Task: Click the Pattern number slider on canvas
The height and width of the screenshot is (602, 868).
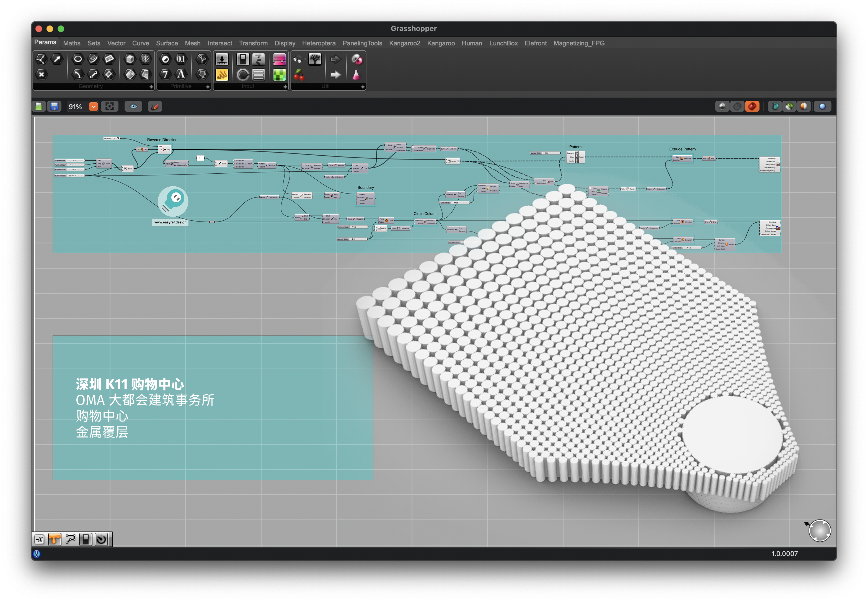Action: coord(545,153)
